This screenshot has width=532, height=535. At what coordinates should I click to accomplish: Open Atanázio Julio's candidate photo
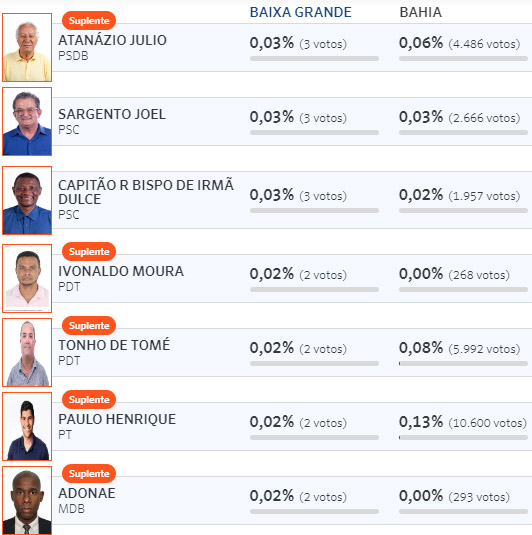27,47
